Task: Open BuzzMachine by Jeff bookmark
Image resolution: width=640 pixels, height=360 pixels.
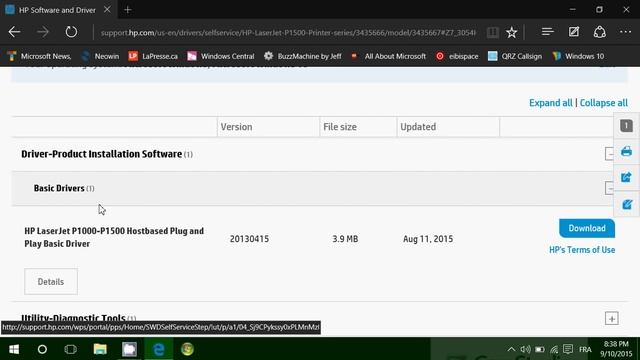Action: tap(302, 56)
